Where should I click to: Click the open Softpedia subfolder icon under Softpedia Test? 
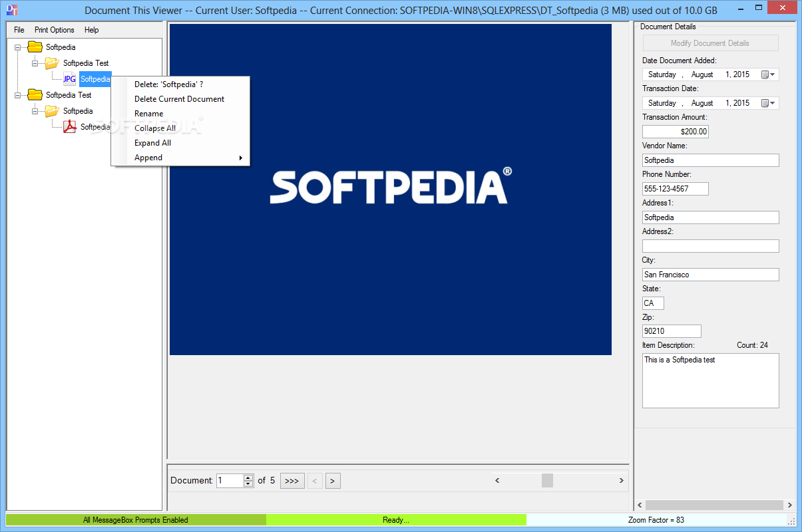pos(52,111)
